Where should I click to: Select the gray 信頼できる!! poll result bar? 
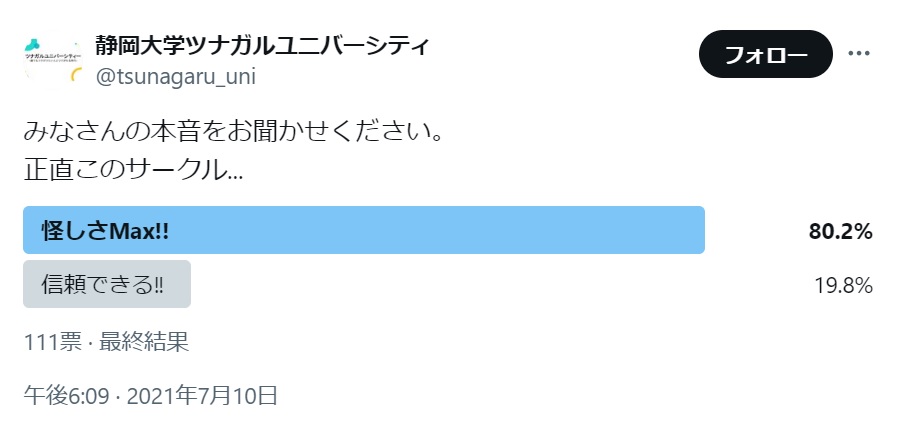(107, 284)
